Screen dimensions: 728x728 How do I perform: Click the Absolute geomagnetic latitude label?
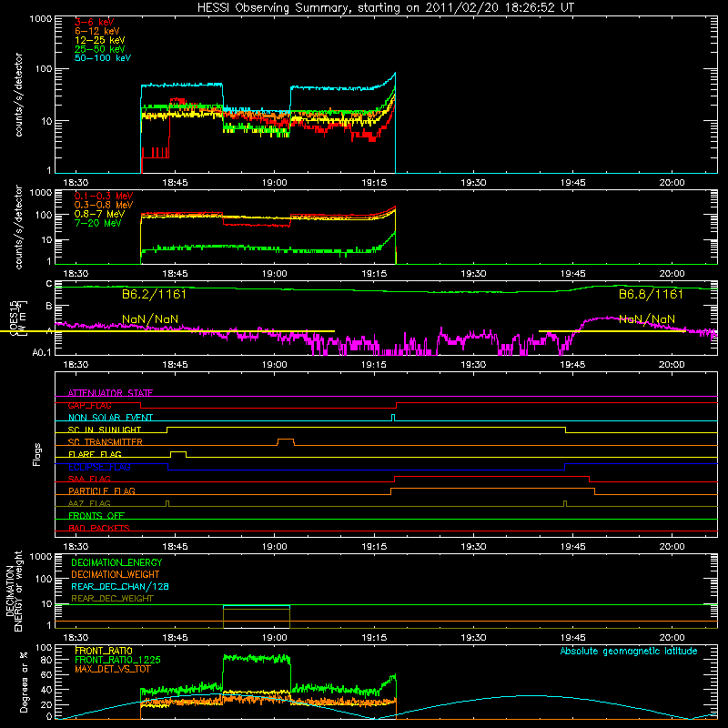[x=629, y=651]
